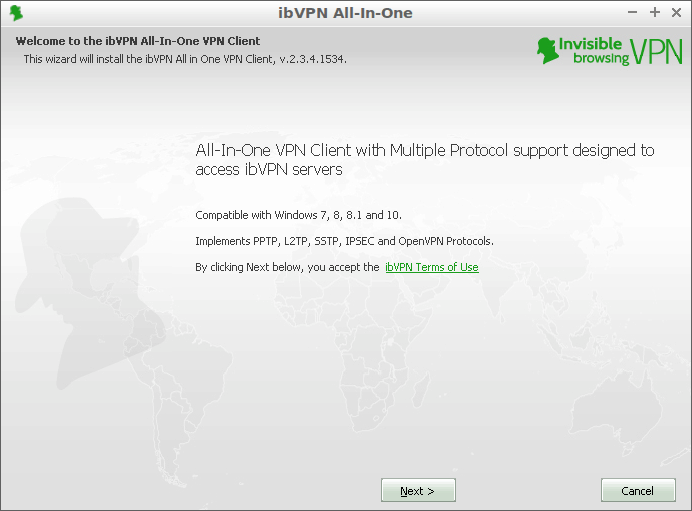Click the ibVPN title bar app icon
The width and height of the screenshot is (692, 511).
(x=16, y=12)
